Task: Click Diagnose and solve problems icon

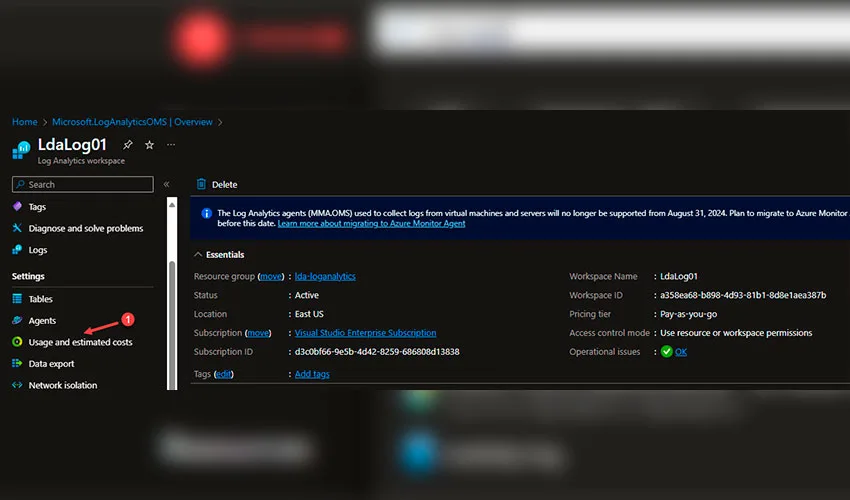Action: (x=17, y=228)
